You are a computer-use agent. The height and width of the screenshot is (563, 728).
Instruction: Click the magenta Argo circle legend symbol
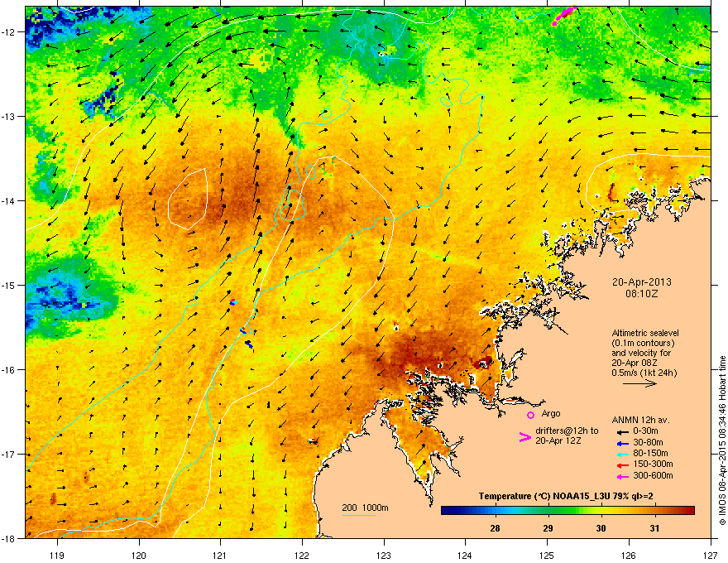[530, 415]
